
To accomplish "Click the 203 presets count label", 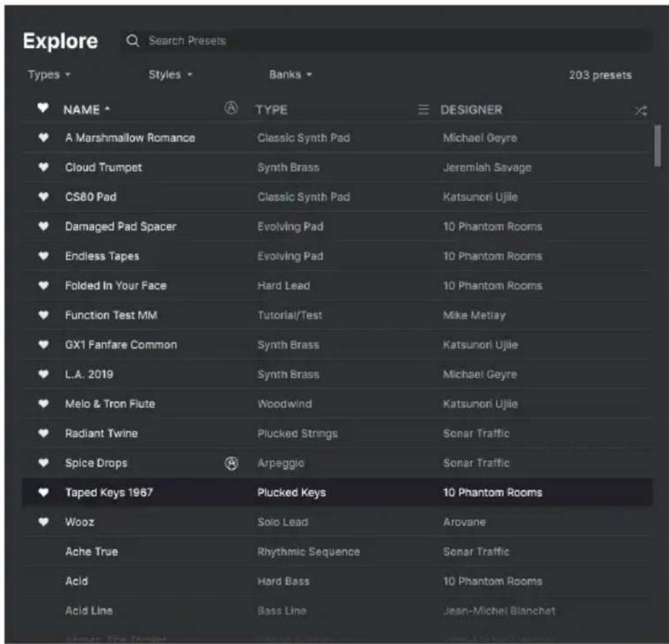I will click(600, 75).
